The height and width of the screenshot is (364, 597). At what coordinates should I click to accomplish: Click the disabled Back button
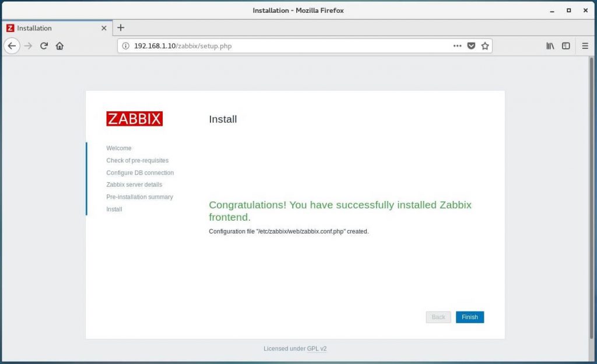438,317
